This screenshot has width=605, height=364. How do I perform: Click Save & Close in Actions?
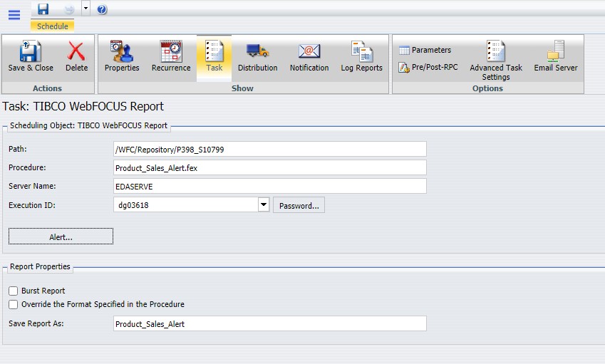31,57
